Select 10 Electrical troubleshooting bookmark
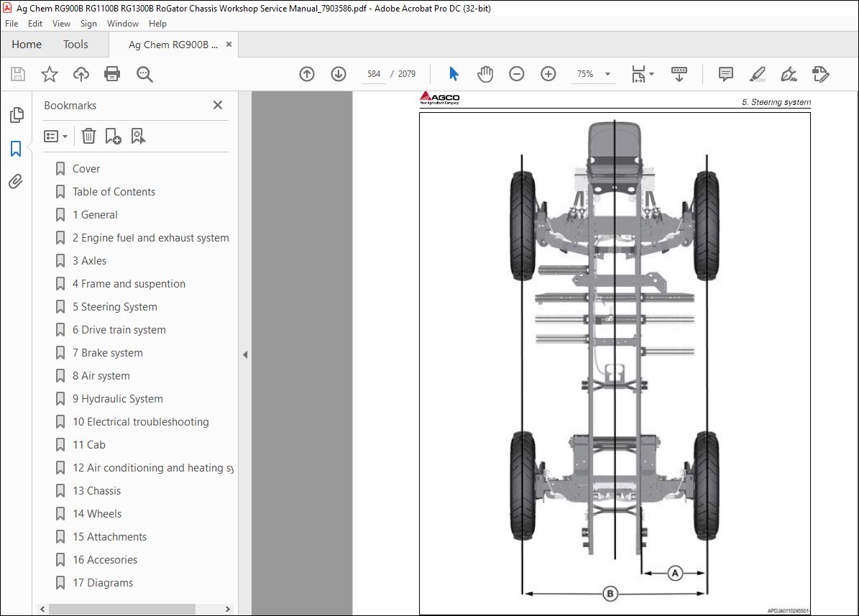 [x=140, y=422]
